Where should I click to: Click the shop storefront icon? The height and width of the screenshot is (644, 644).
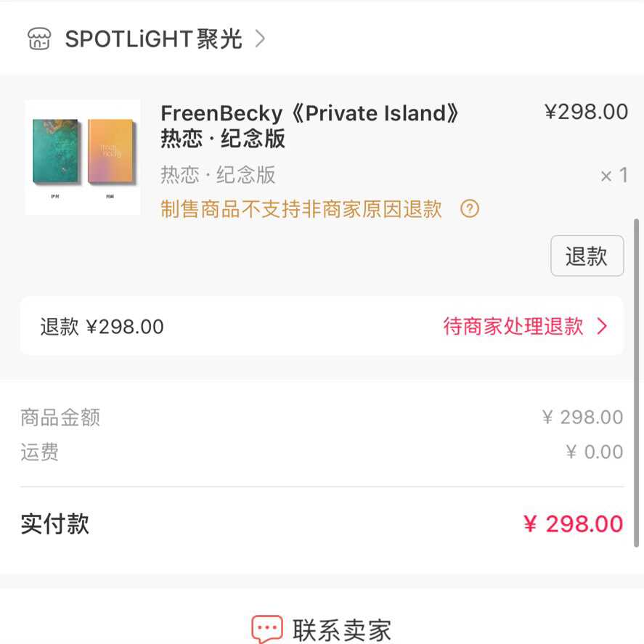coord(39,38)
